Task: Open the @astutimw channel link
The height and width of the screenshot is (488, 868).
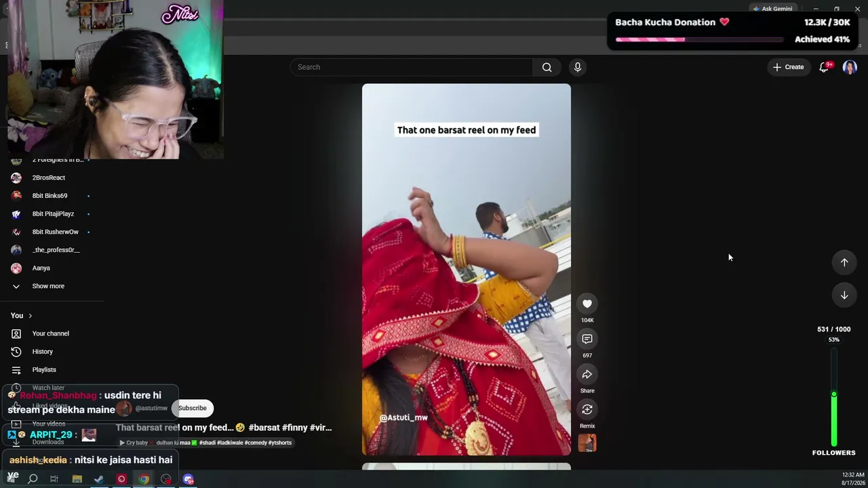Action: click(151, 408)
